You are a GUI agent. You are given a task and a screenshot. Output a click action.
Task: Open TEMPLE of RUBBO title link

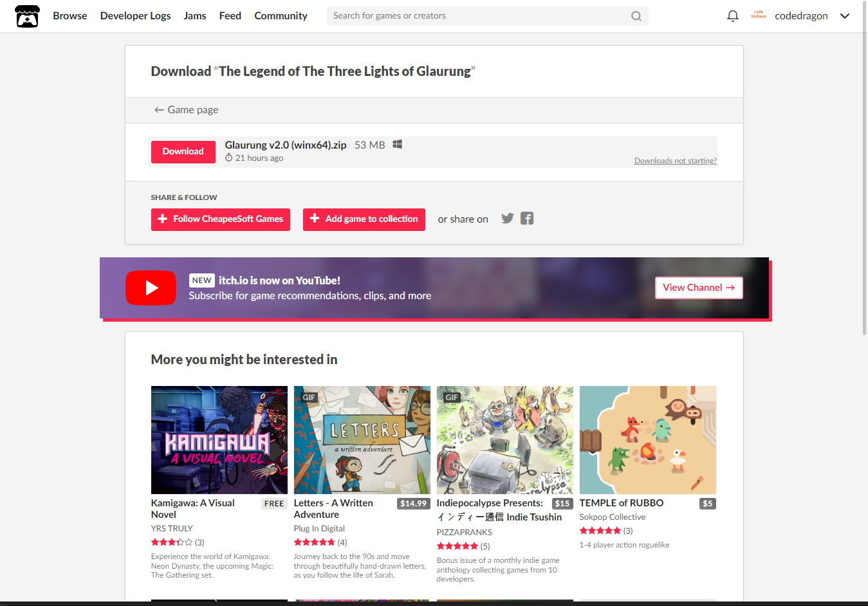622,503
